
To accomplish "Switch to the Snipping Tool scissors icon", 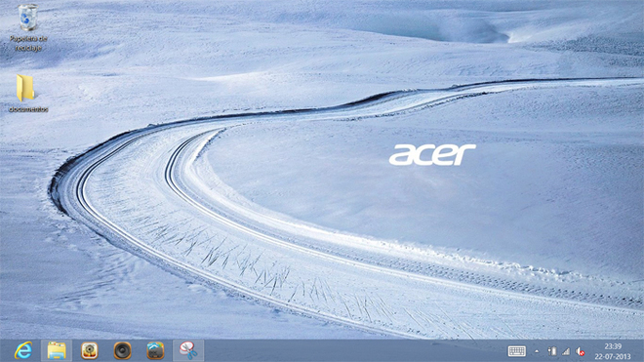I will tap(188, 351).
